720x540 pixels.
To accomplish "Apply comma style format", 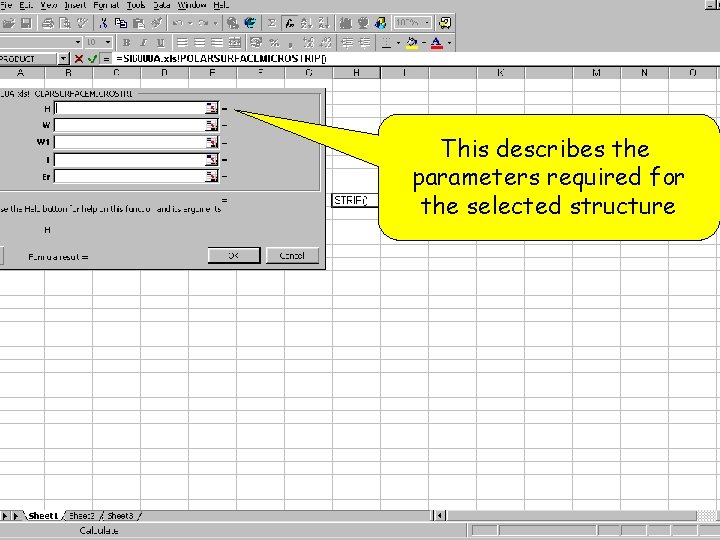I will pos(291,43).
